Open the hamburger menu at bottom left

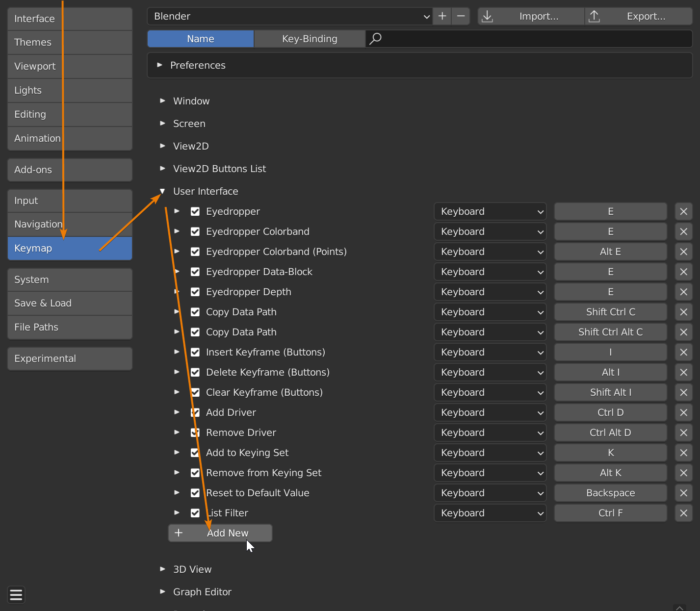click(16, 595)
